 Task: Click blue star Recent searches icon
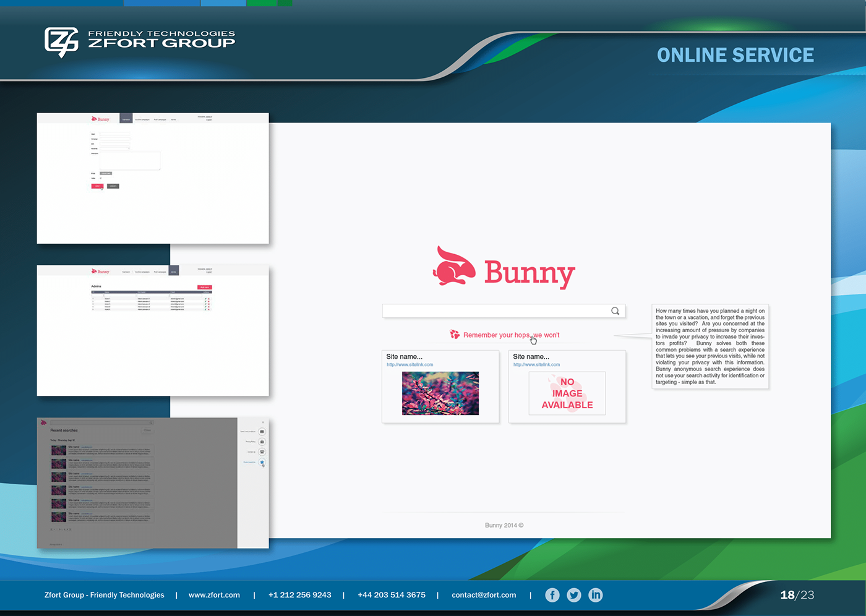click(262, 462)
